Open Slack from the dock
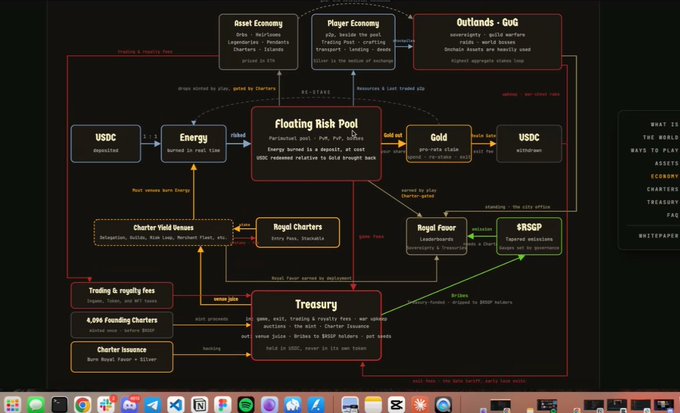 pyautogui.click(x=106, y=405)
